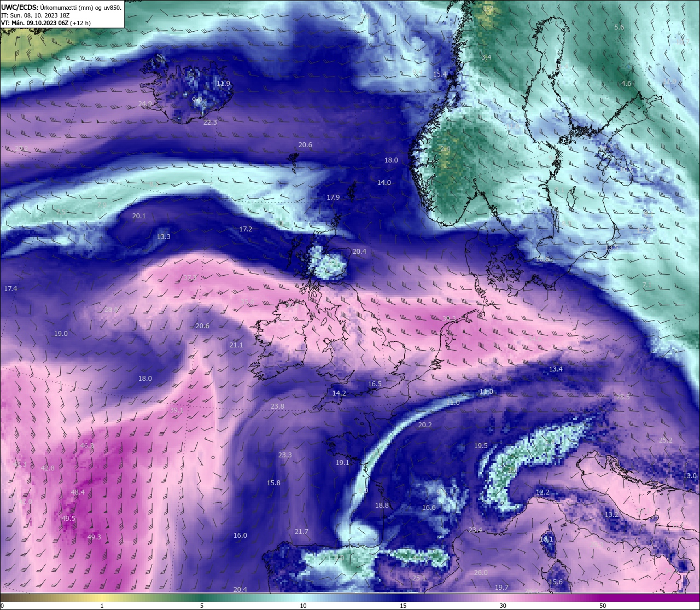Click the map value 7.1 near the Baltic coast
This screenshot has width=700, height=610.
pyautogui.click(x=647, y=285)
